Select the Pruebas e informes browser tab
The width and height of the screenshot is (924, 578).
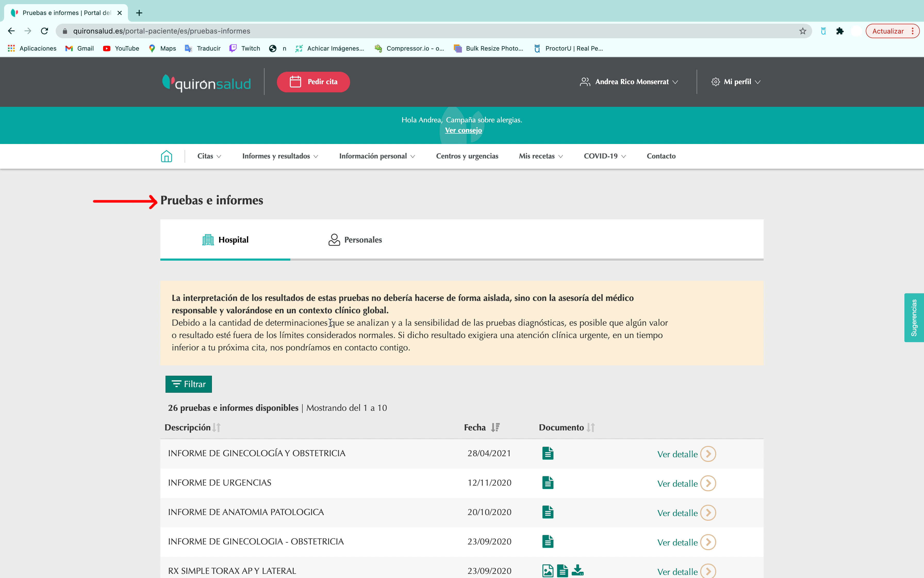pyautogui.click(x=66, y=13)
